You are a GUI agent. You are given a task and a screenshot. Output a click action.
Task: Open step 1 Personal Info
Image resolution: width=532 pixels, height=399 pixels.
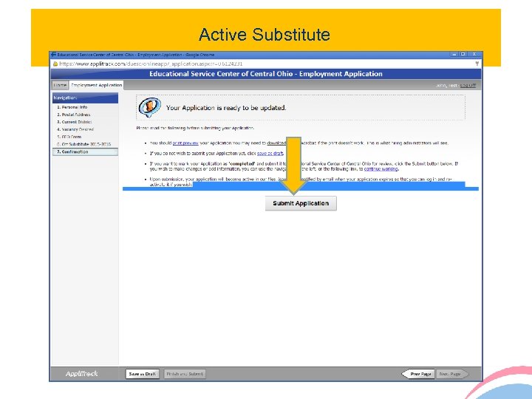click(x=72, y=107)
